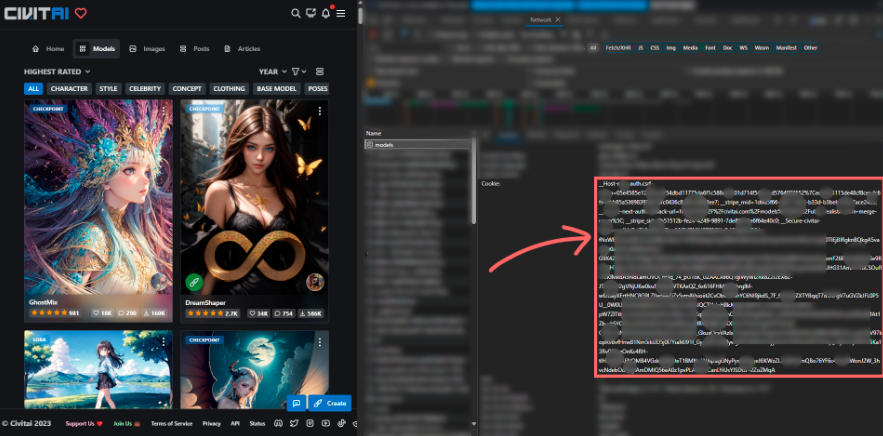Image resolution: width=883 pixels, height=436 pixels.
Task: Open Terms of Service link
Action: (172, 424)
